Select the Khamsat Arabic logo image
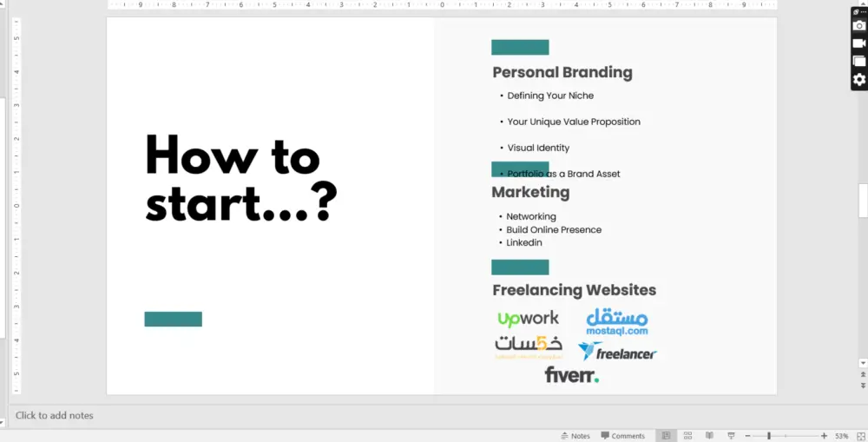The width and height of the screenshot is (868, 442). [529, 347]
